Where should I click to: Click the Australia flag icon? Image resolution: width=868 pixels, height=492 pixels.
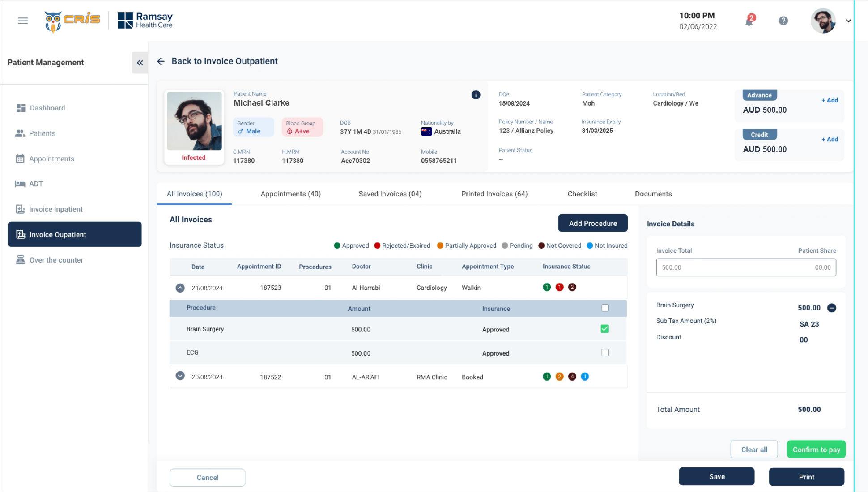[426, 131]
